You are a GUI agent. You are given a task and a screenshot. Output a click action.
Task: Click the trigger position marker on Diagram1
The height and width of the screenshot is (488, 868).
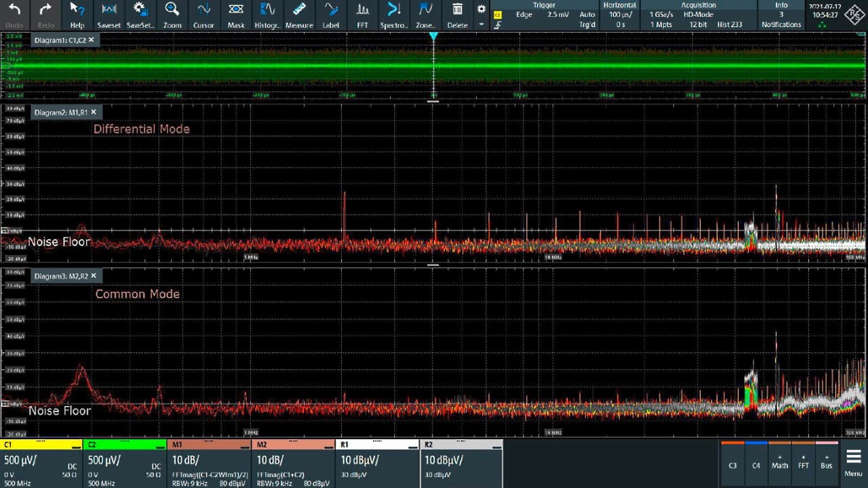(433, 35)
